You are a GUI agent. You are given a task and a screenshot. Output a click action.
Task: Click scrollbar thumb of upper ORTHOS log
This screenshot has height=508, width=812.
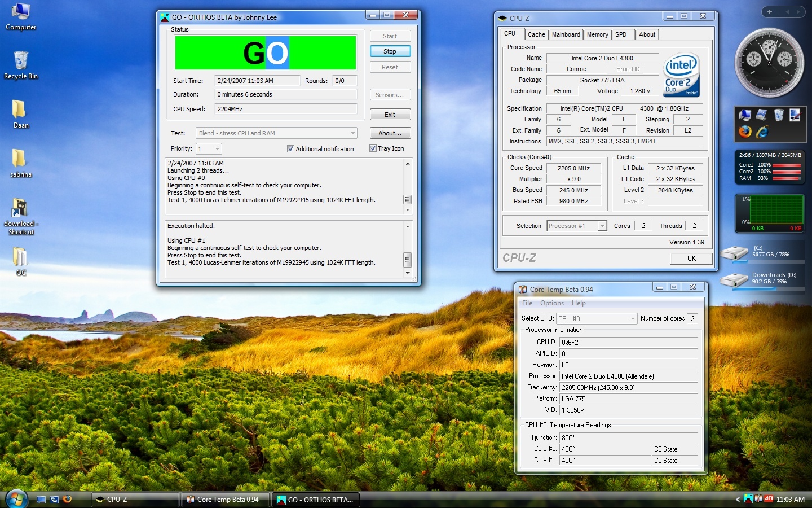coord(408,200)
